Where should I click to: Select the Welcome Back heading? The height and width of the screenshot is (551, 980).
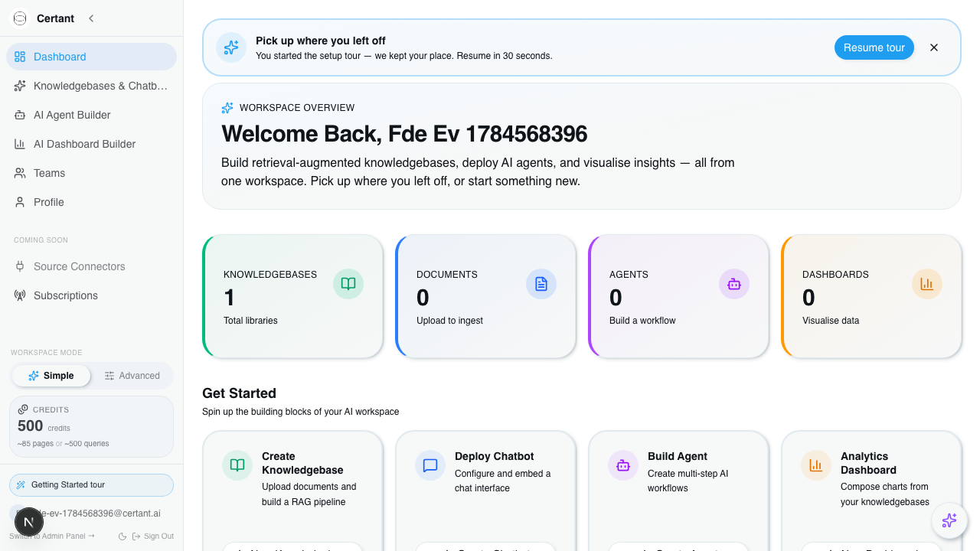coord(404,134)
